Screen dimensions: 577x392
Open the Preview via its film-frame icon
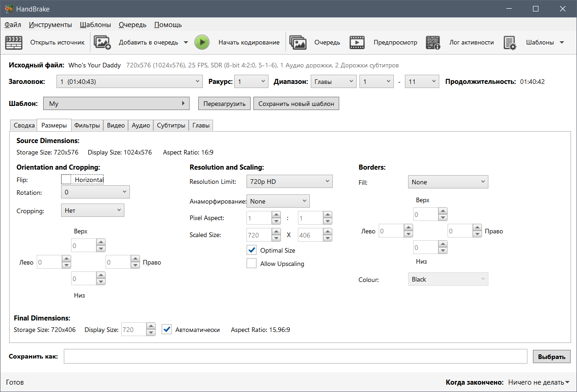(x=357, y=42)
